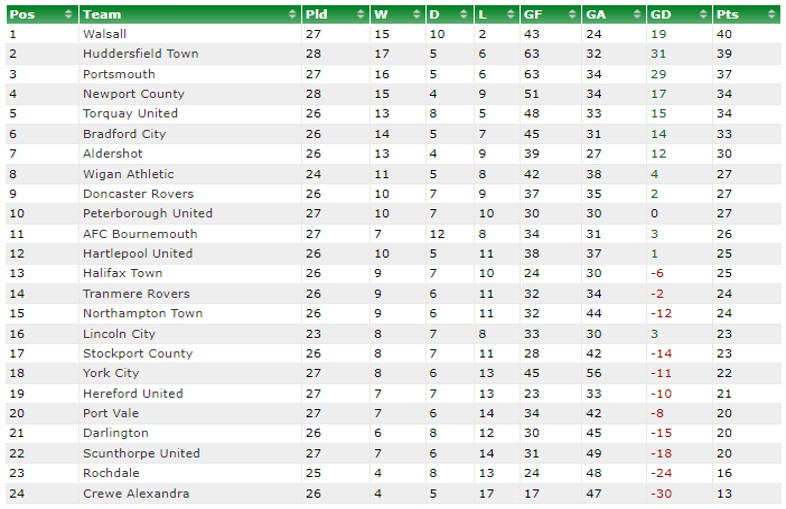
Task: Click on Wigan Athletic team name
Action: coord(129,174)
